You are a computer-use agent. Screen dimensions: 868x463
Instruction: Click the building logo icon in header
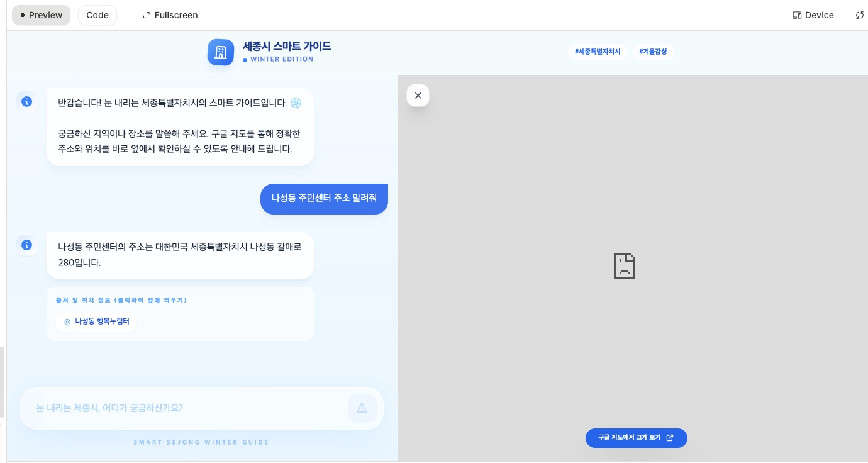click(x=221, y=52)
